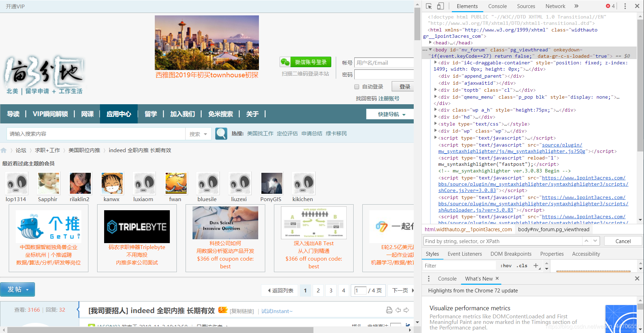Click the Elements panel scrollbar thumb
Viewport: 644px width, 333px height.
[x=640, y=85]
